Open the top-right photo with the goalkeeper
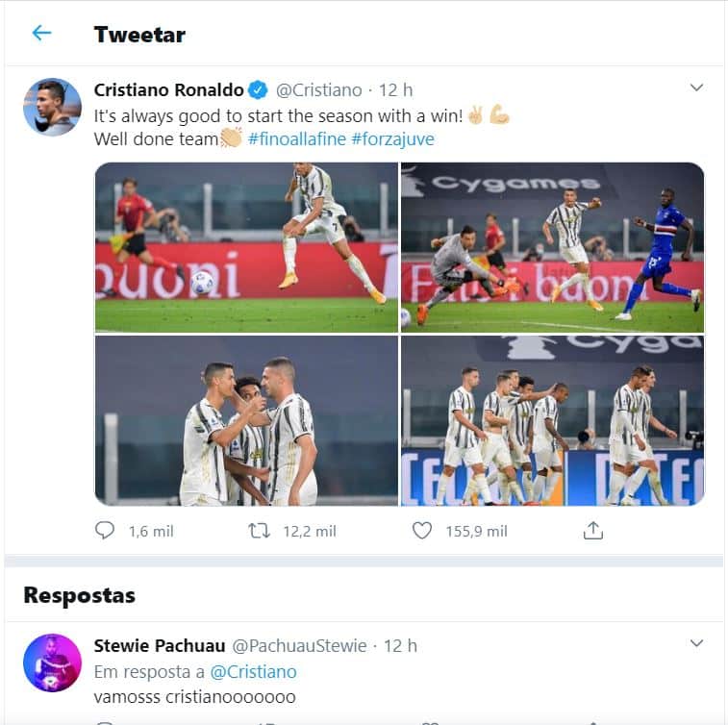This screenshot has height=725, width=728. click(x=552, y=246)
